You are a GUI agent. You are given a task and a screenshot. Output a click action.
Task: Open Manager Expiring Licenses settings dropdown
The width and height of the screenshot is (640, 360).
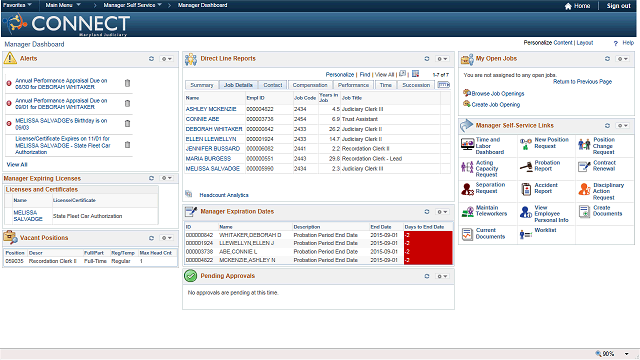point(167,178)
